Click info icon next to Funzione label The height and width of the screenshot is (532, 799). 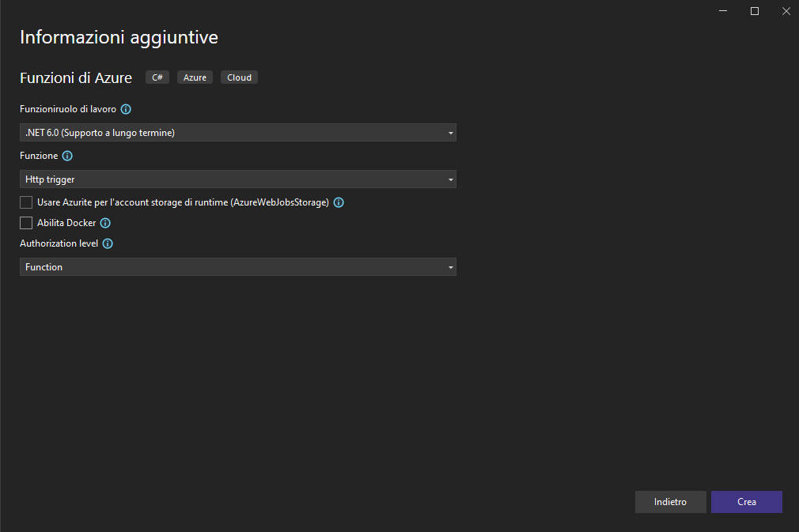pos(67,156)
